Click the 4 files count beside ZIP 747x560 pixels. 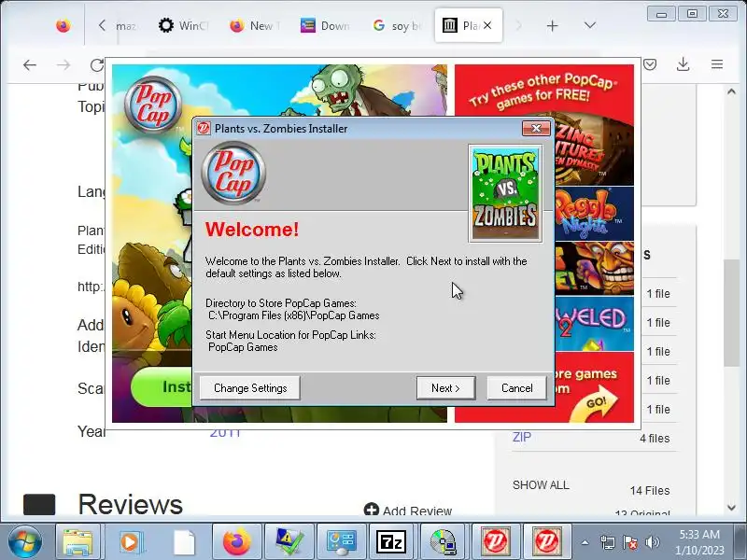pos(655,438)
